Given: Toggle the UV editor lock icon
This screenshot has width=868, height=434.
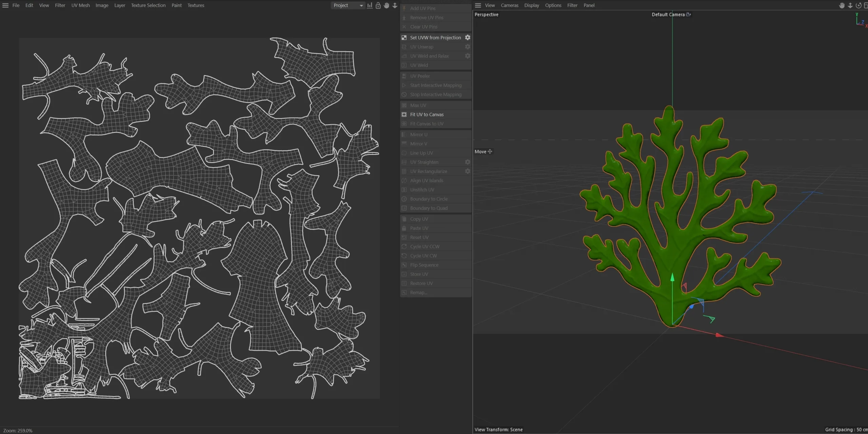Looking at the screenshot, I should (378, 5).
